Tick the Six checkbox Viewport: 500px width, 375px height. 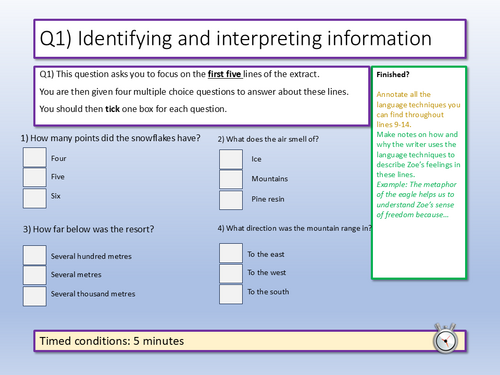35,198
